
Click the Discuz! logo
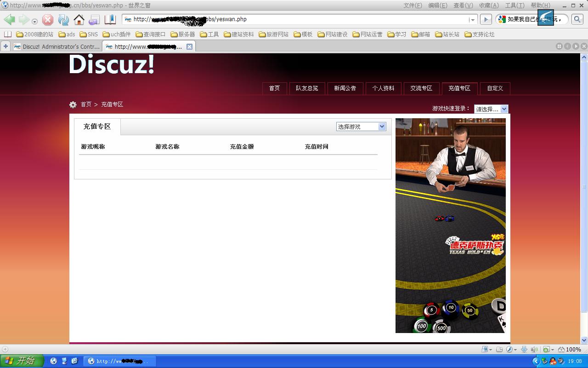tap(112, 64)
